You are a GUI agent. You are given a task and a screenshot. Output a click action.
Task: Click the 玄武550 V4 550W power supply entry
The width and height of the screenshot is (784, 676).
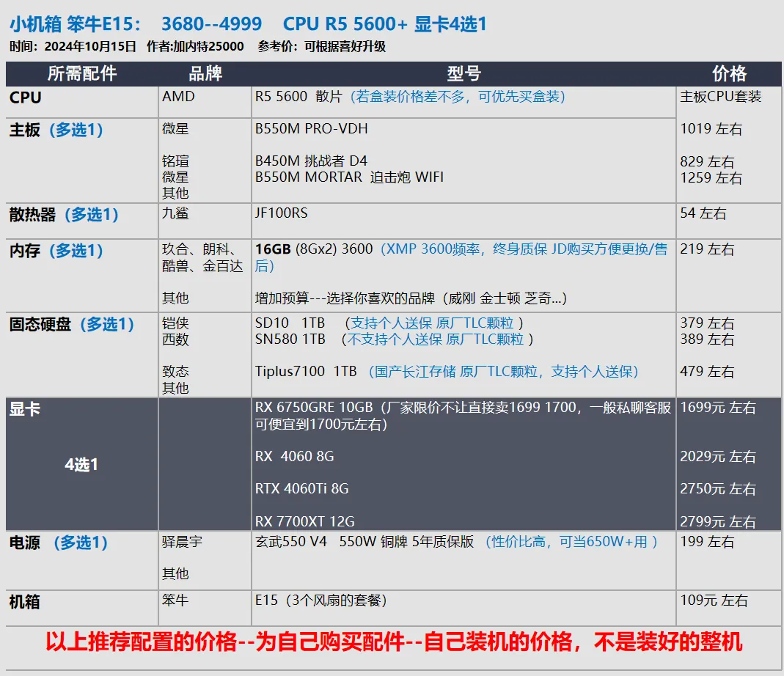point(364,542)
